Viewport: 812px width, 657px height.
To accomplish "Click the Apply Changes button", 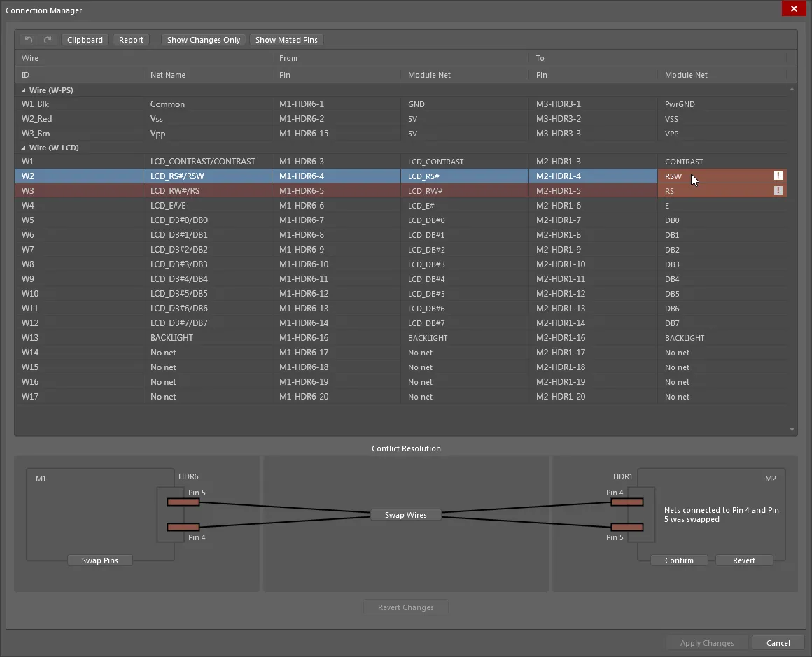I will [707, 643].
